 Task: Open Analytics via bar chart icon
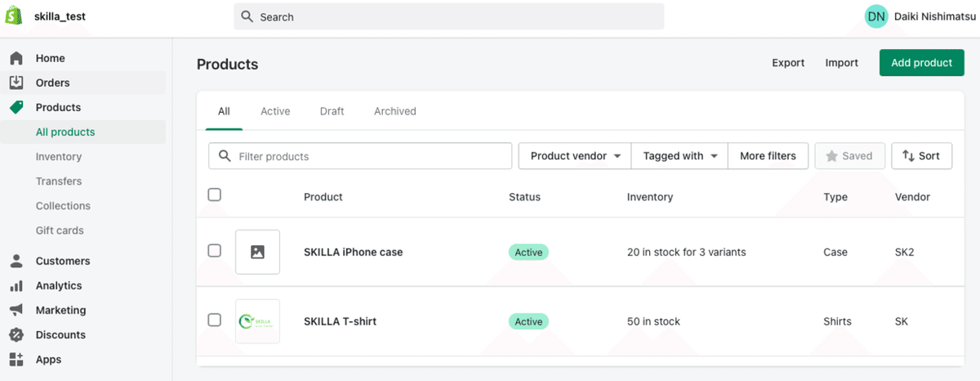pos(16,285)
